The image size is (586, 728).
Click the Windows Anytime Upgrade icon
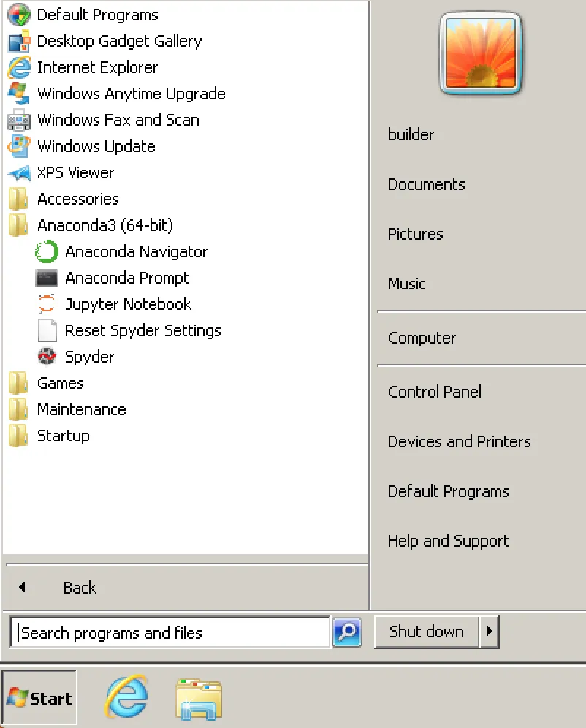tap(19, 94)
